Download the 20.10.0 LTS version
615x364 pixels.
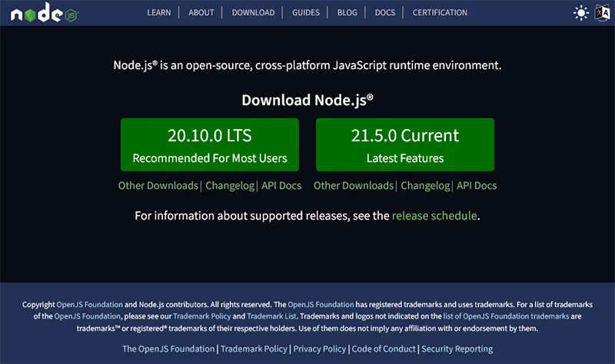(210, 144)
